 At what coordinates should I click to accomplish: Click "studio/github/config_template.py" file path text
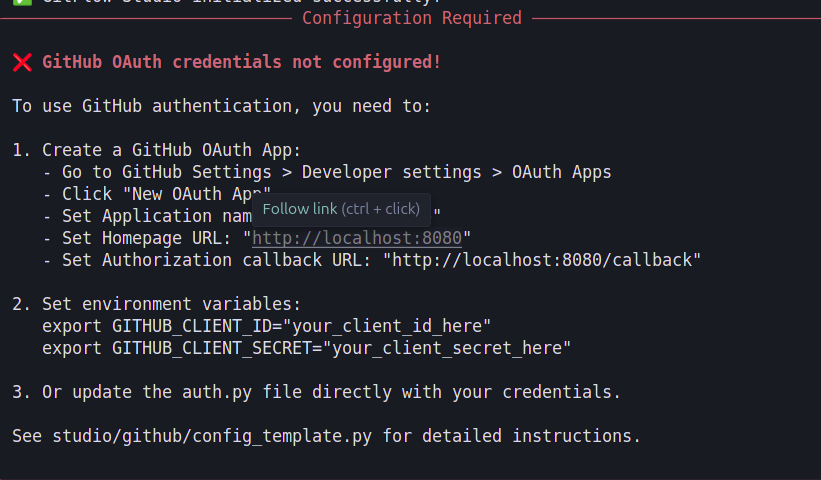pyautogui.click(x=212, y=436)
